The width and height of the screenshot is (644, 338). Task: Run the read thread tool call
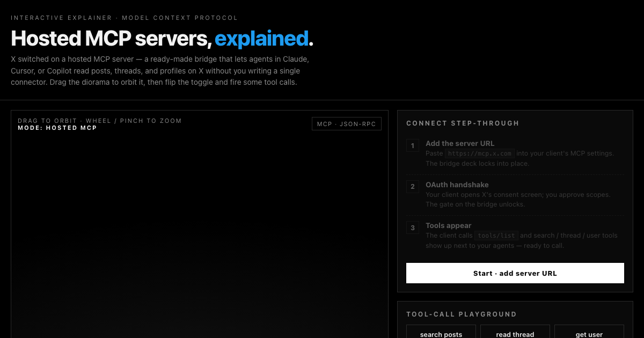(515, 332)
